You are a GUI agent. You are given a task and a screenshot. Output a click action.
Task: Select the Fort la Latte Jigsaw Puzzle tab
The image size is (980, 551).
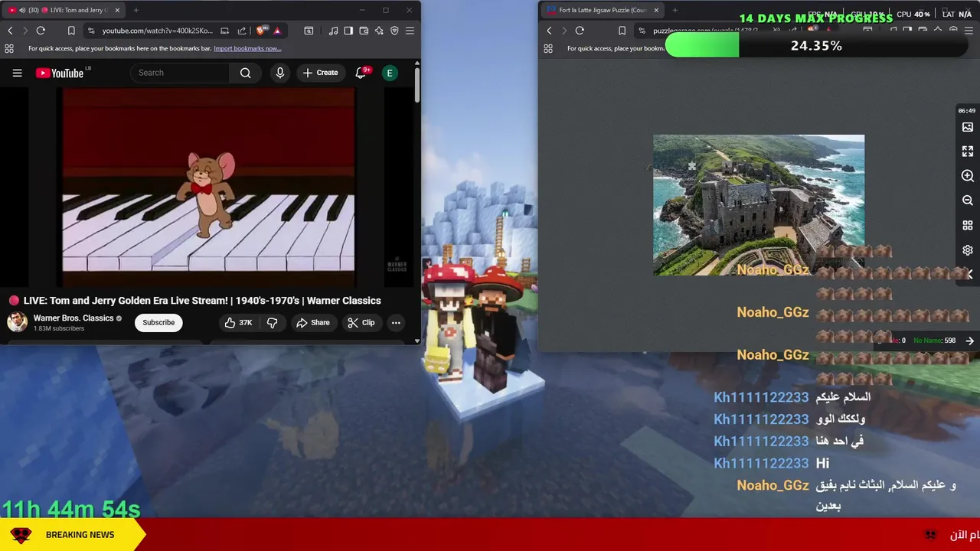point(603,10)
